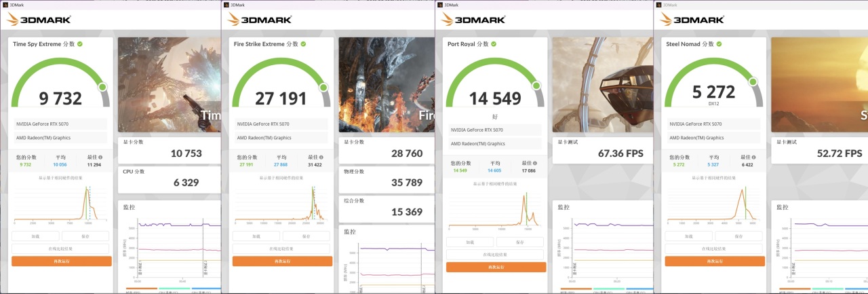868x294 pixels.
Task: Click Time Spy benchmark scene thumbnail
Action: (170, 84)
